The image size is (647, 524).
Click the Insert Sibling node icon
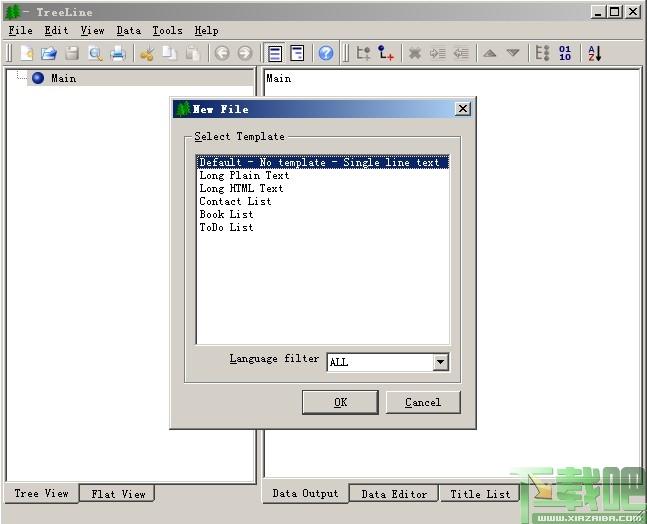pyautogui.click(x=363, y=53)
